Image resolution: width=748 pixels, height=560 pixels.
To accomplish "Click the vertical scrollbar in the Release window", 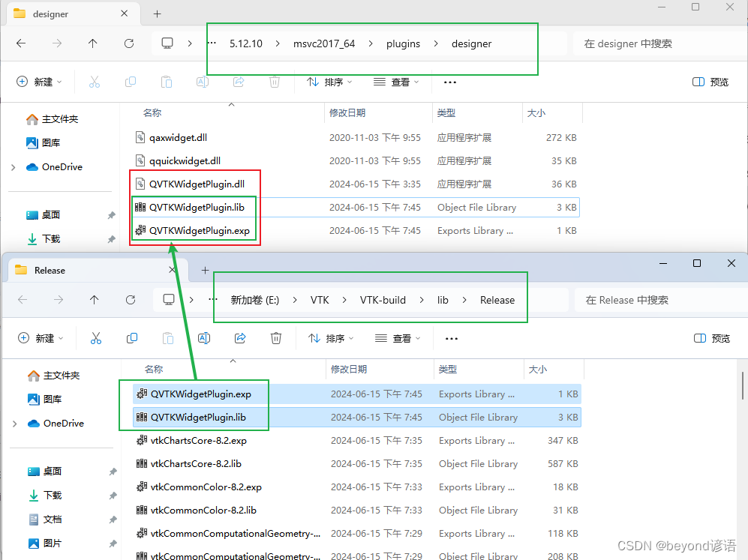I will tap(743, 386).
